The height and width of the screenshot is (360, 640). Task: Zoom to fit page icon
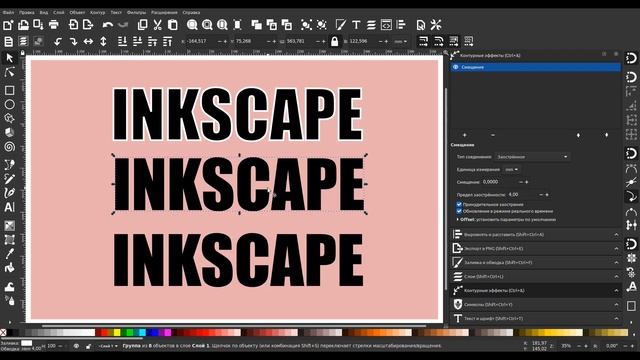(x=222, y=25)
